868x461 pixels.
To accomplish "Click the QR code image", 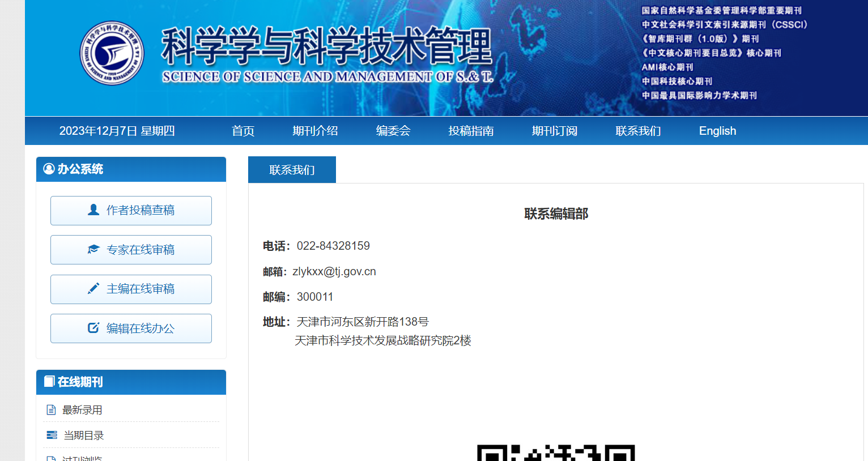I will click(556, 453).
